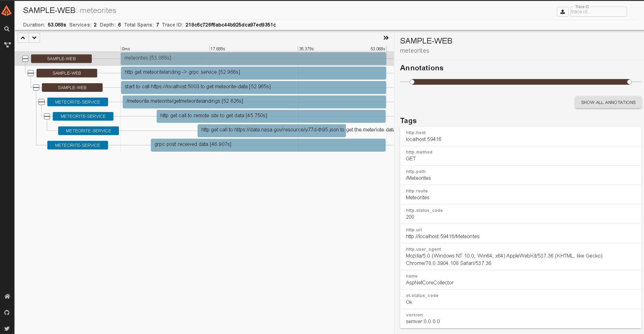
Task: Open the Twitter icon link
Action: [x=7, y=328]
